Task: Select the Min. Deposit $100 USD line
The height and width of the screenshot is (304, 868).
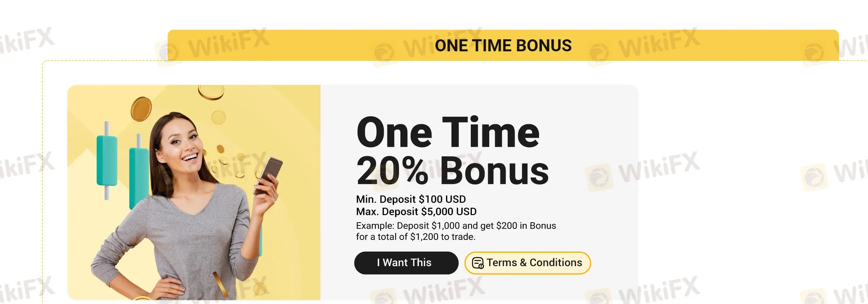Action: (x=411, y=199)
